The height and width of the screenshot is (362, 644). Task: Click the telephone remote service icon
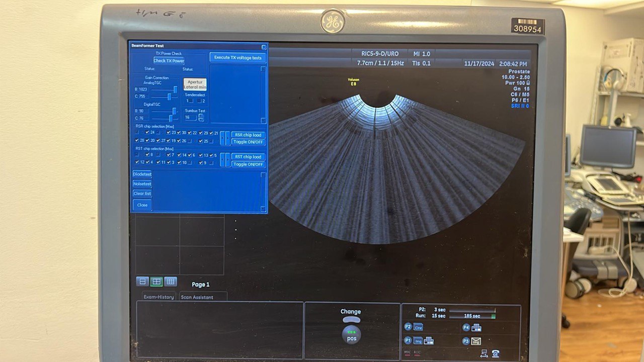pyautogui.click(x=496, y=353)
